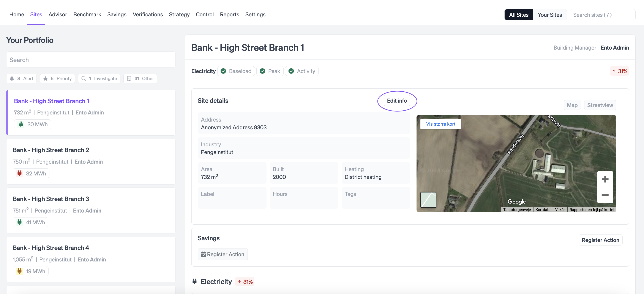
Task: Click the right-side Register Action button
Action: tap(600, 240)
